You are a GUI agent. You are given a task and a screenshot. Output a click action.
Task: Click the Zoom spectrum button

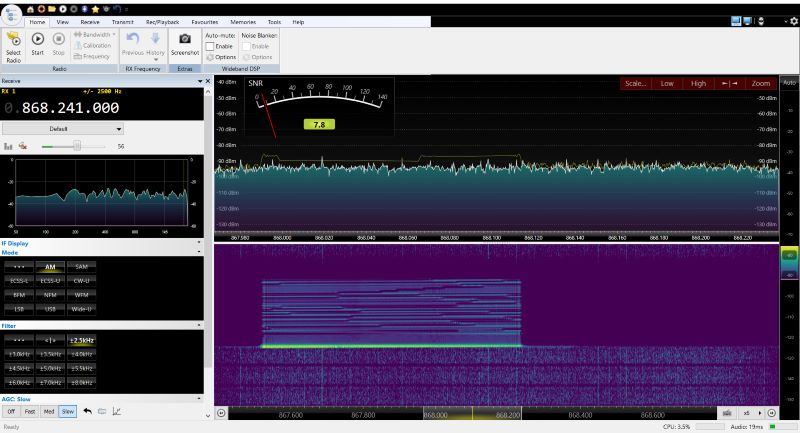[761, 83]
